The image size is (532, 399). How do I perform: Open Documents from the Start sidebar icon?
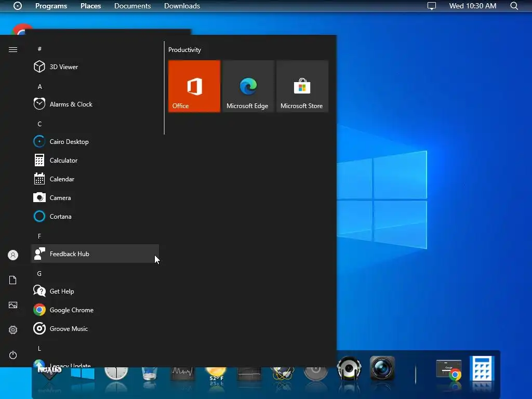(13, 280)
